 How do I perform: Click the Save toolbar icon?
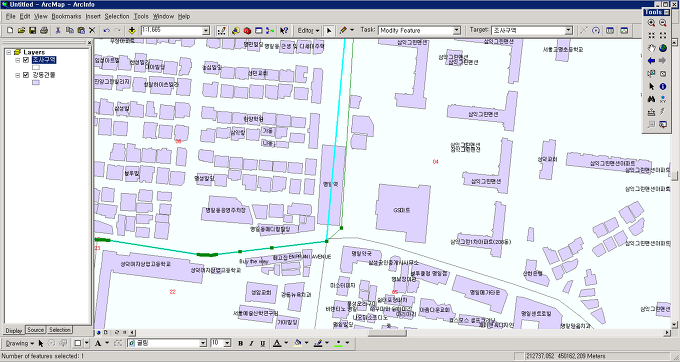33,30
